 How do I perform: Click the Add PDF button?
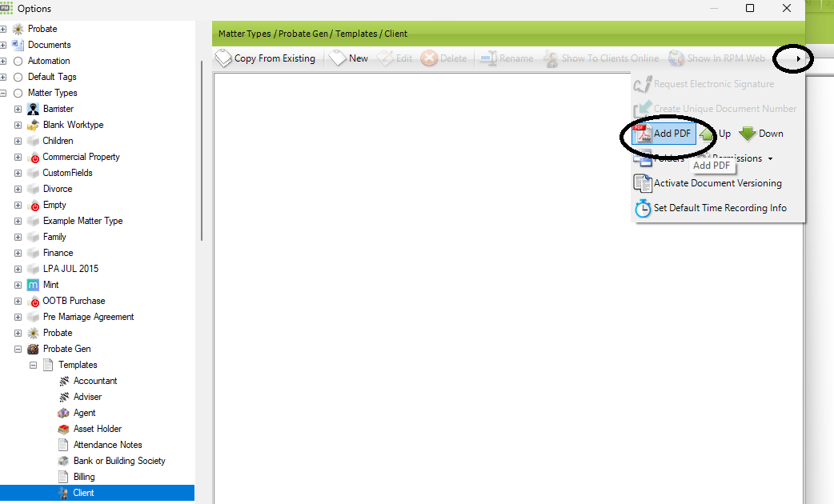664,134
